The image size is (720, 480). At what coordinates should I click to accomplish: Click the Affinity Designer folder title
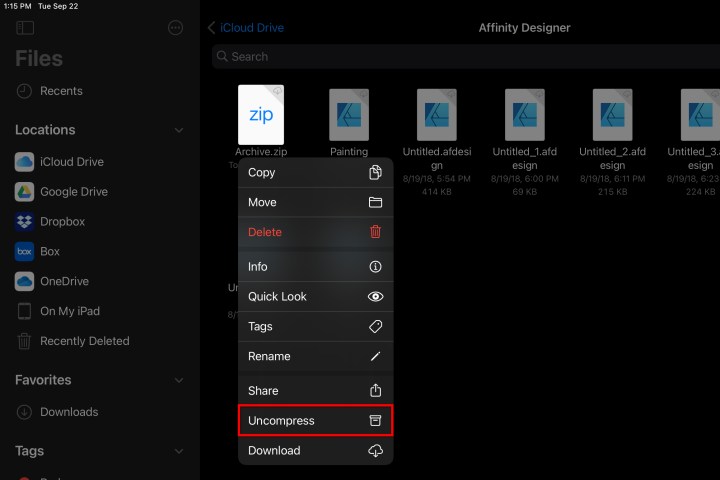[x=524, y=28]
